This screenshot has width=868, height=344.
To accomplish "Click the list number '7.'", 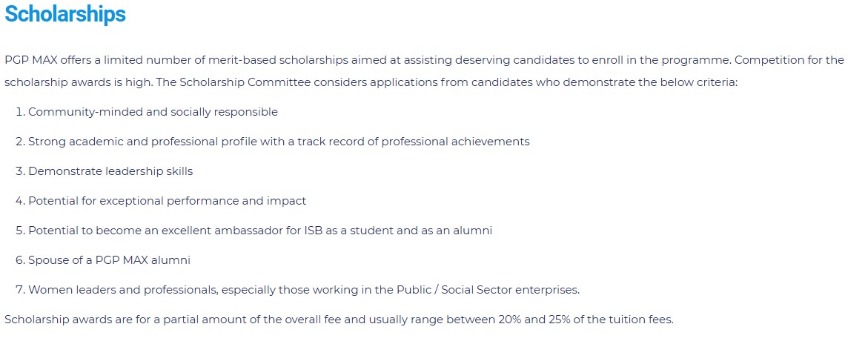I will pyautogui.click(x=20, y=290).
